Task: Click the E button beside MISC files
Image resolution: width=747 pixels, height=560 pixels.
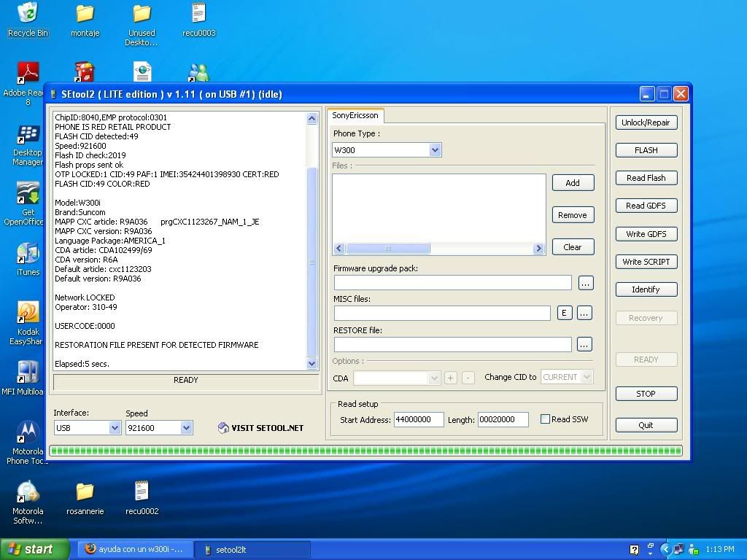Action: [x=565, y=313]
